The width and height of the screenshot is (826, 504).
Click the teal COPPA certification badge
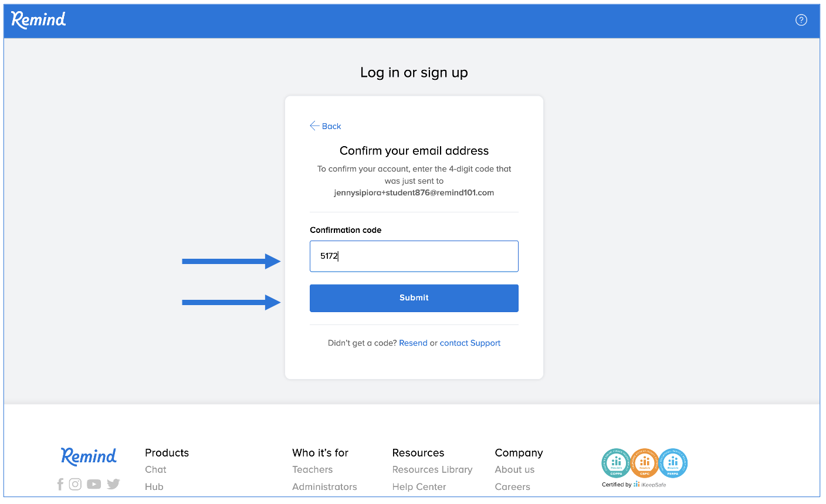coord(615,464)
